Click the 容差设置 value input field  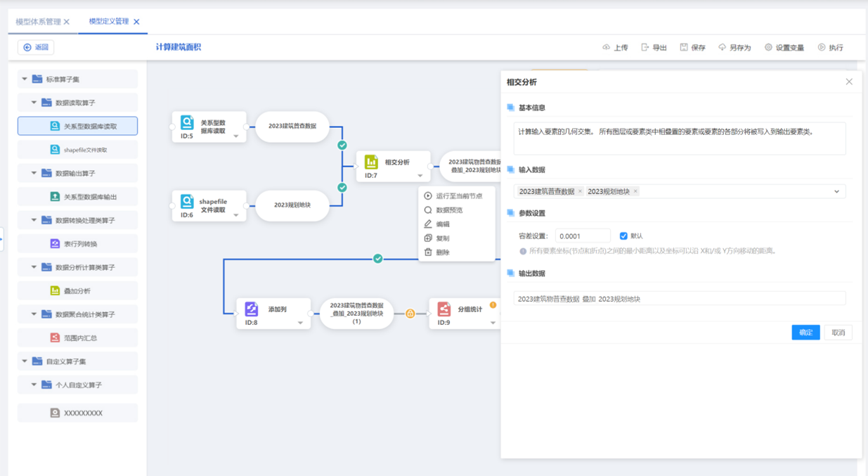pyautogui.click(x=583, y=236)
